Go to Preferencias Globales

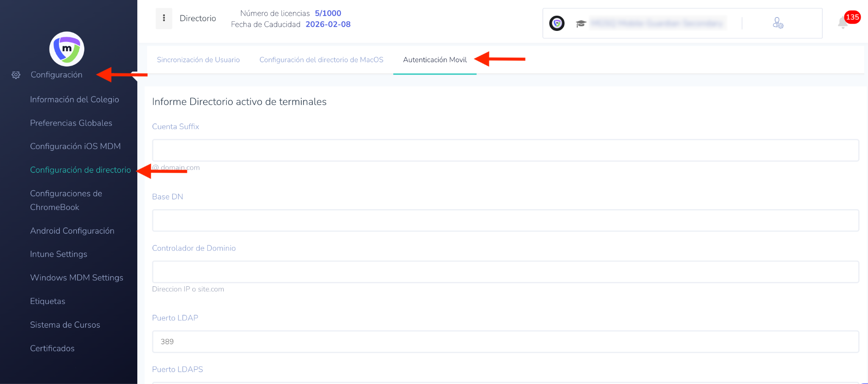click(x=71, y=123)
